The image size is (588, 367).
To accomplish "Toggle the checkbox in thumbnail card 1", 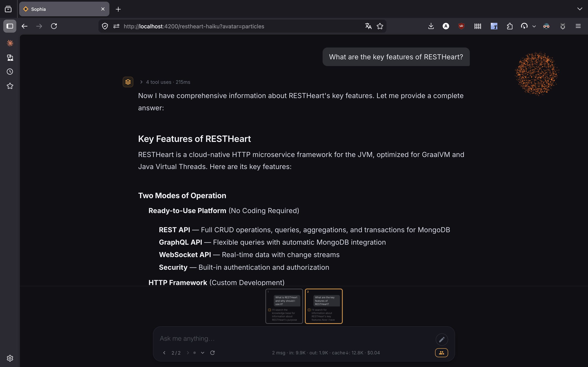I will click(x=269, y=310).
